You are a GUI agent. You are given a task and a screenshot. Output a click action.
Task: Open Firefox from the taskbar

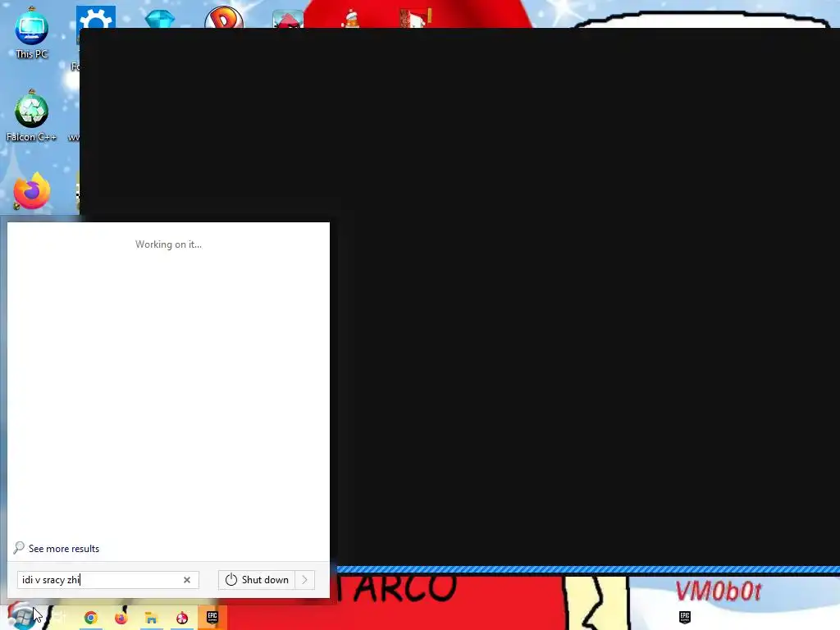(121, 618)
